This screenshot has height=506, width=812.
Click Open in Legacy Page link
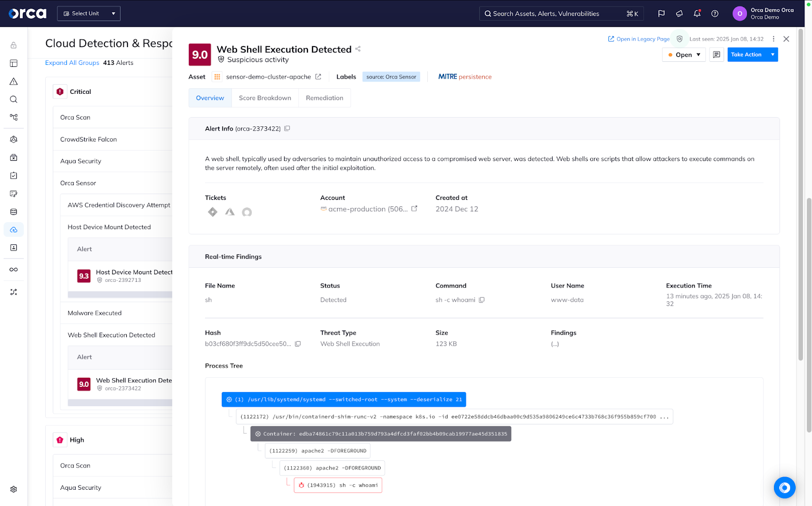click(x=639, y=39)
